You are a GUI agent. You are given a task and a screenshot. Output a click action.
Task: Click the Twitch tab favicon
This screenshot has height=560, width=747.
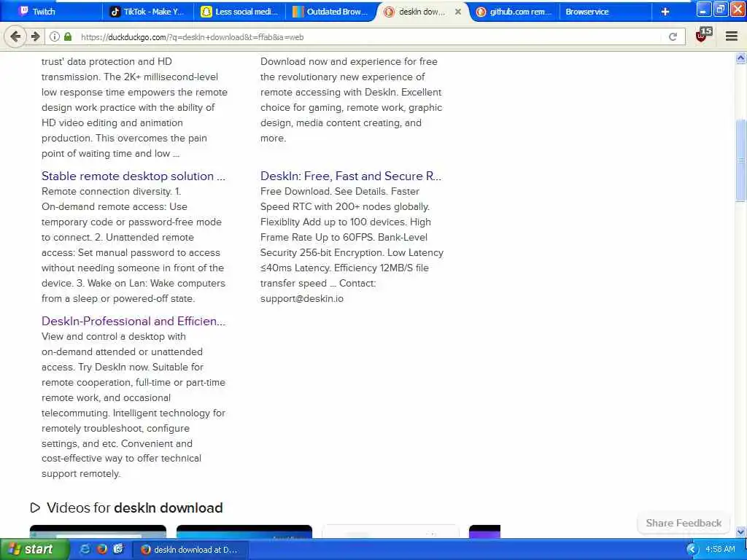(23, 11)
